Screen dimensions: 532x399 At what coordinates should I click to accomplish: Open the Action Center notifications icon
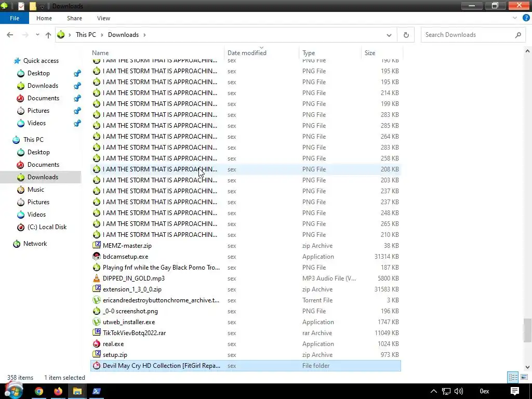point(515,391)
